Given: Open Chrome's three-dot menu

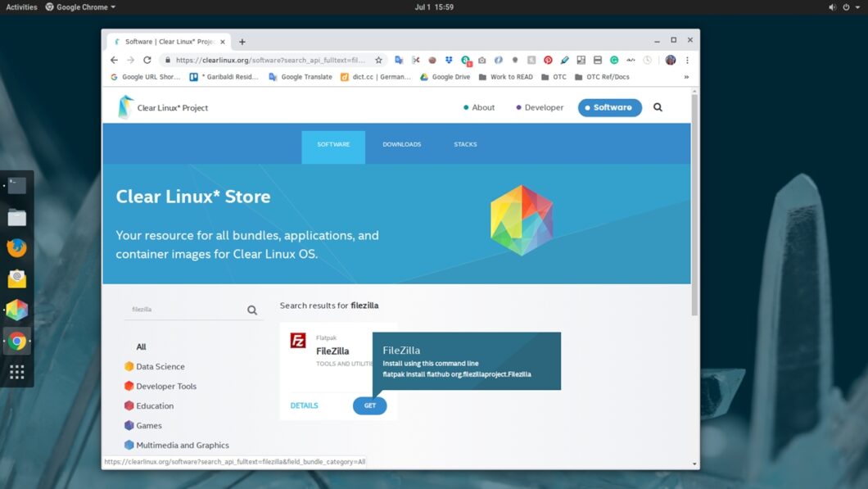Looking at the screenshot, I should click(x=687, y=60).
